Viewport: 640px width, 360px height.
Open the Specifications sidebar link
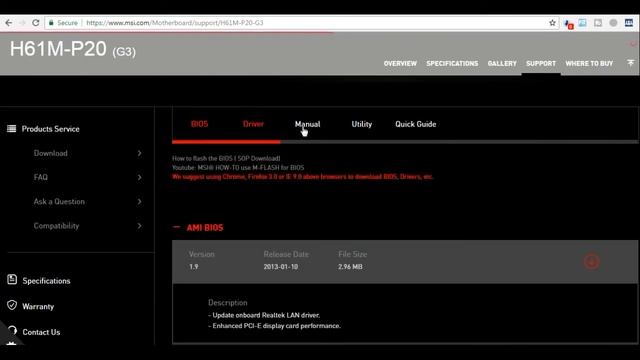[46, 281]
